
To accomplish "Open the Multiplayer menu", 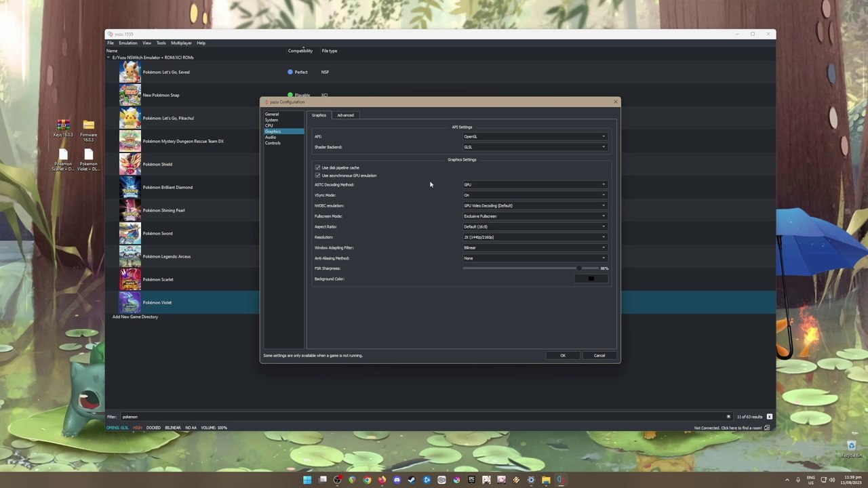I will 181,43.
